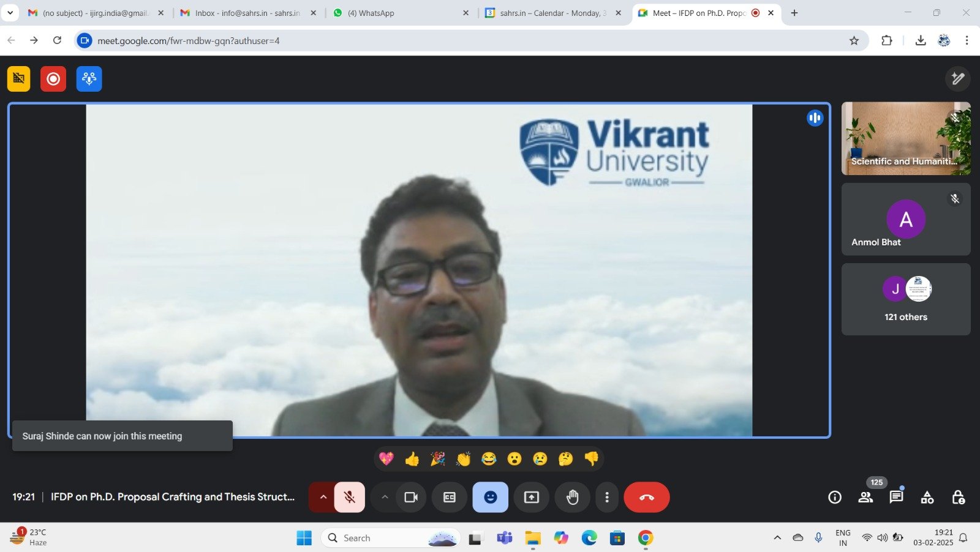Leave the call with red hang-up button
Viewport: 980px width, 552px height.
[x=646, y=498]
